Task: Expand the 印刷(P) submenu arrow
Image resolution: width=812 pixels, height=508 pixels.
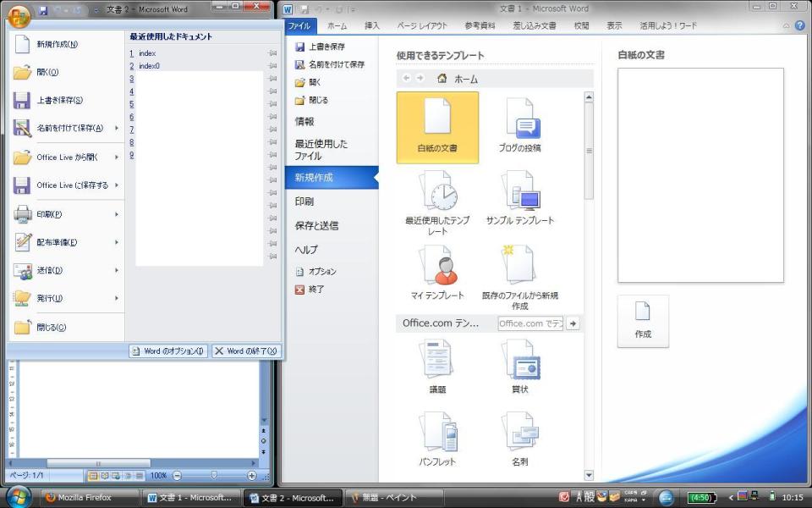Action: [x=117, y=214]
